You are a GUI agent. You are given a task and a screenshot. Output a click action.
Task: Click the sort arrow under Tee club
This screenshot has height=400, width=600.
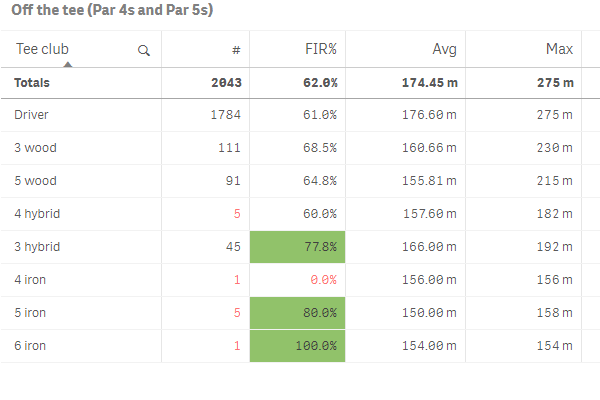68,64
